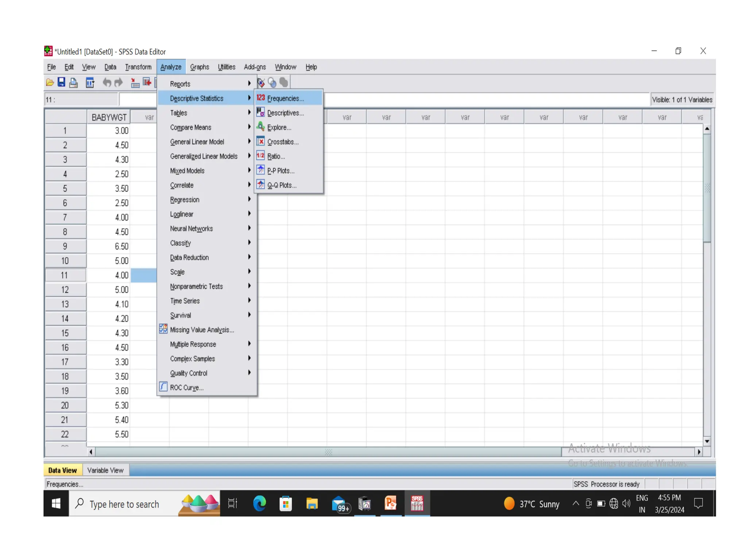
Task: Click Missing Value Analysis... entry
Action: coord(202,330)
